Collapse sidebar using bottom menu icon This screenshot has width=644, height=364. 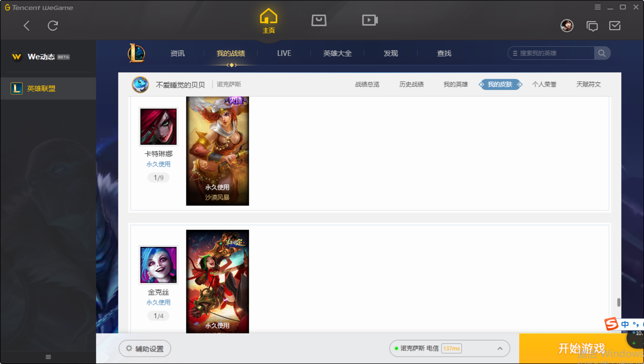[x=48, y=357]
